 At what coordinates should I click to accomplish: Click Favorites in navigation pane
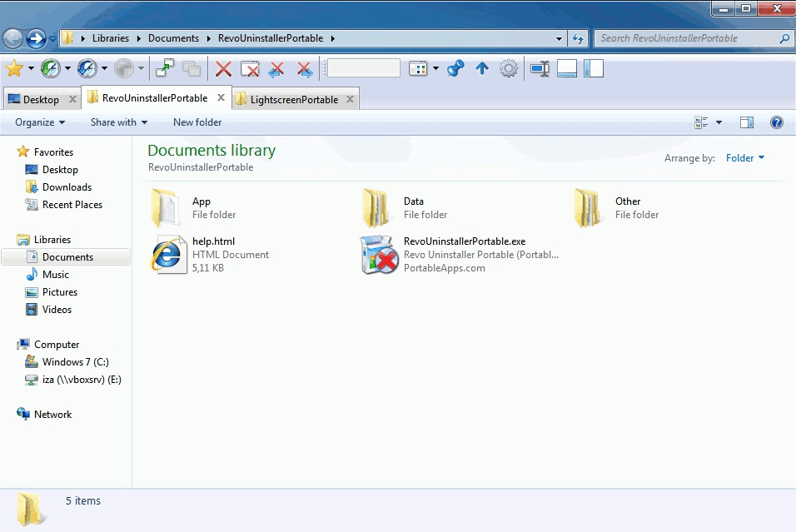(x=53, y=152)
